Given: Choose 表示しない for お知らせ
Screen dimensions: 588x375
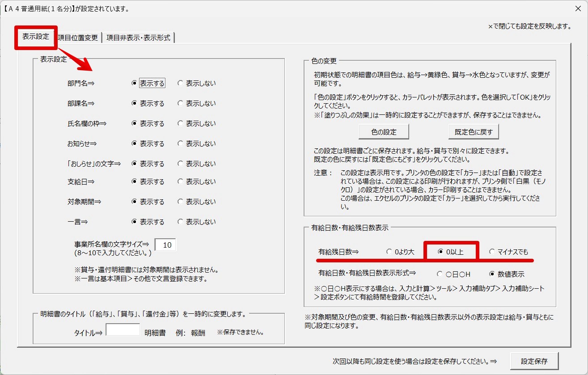Looking at the screenshot, I should click(x=180, y=143).
